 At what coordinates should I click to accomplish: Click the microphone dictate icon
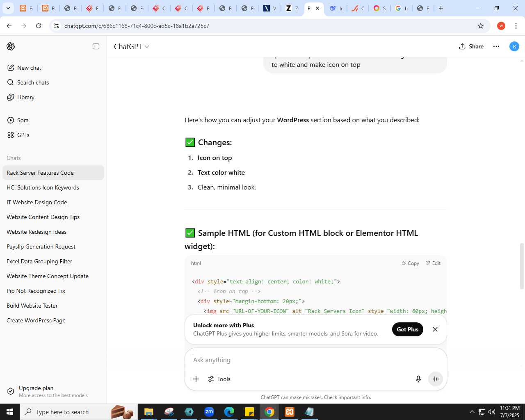click(418, 379)
